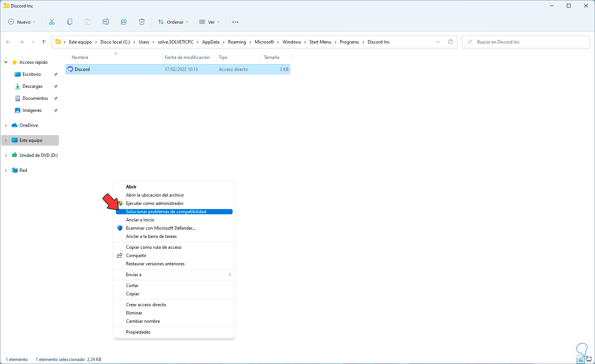Open the Ordenar sort dropdown
Screen dimensions: 595x364
(x=173, y=22)
